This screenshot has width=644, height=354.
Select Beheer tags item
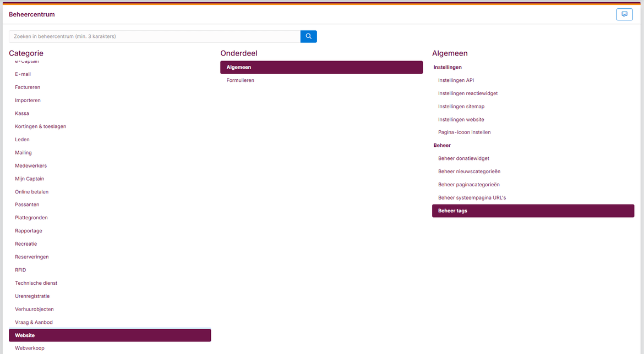(x=532, y=211)
